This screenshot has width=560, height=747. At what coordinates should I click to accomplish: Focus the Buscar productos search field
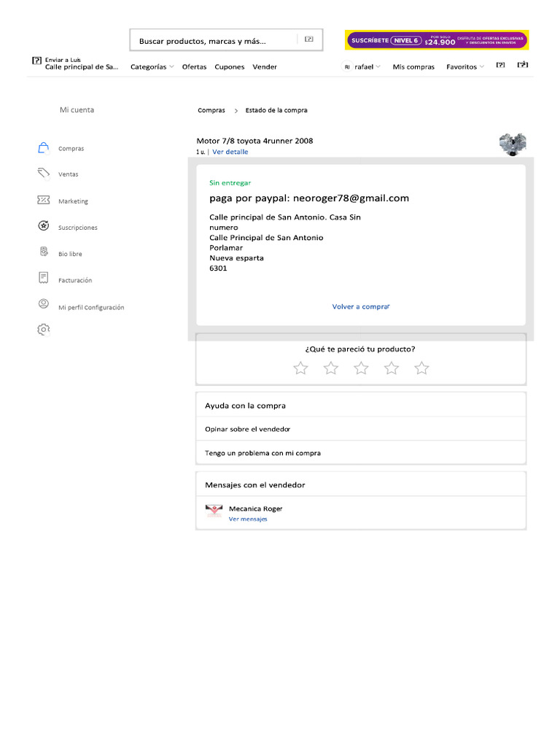point(226,41)
